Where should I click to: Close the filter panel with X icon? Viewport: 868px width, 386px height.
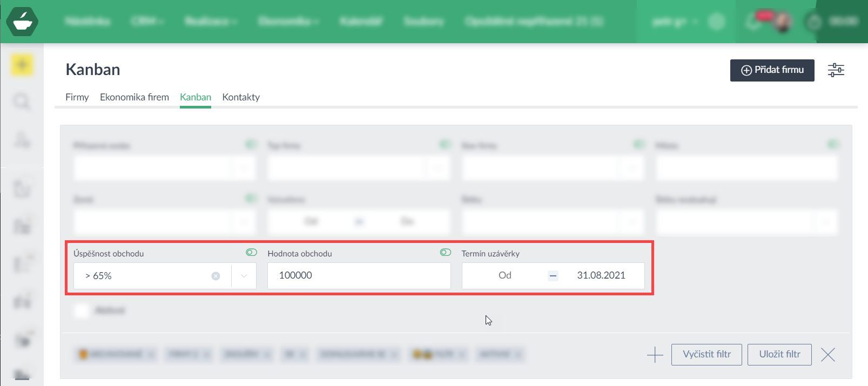tap(827, 355)
